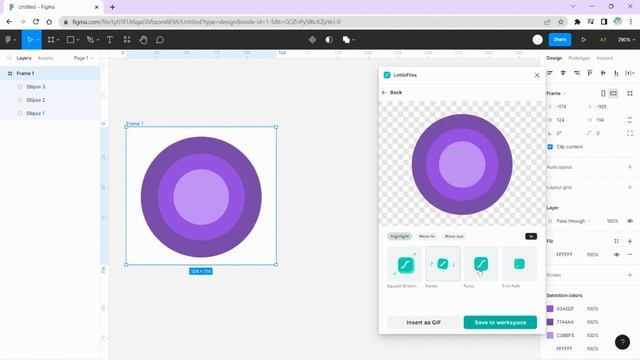Click Save to workspace button

tap(500, 322)
